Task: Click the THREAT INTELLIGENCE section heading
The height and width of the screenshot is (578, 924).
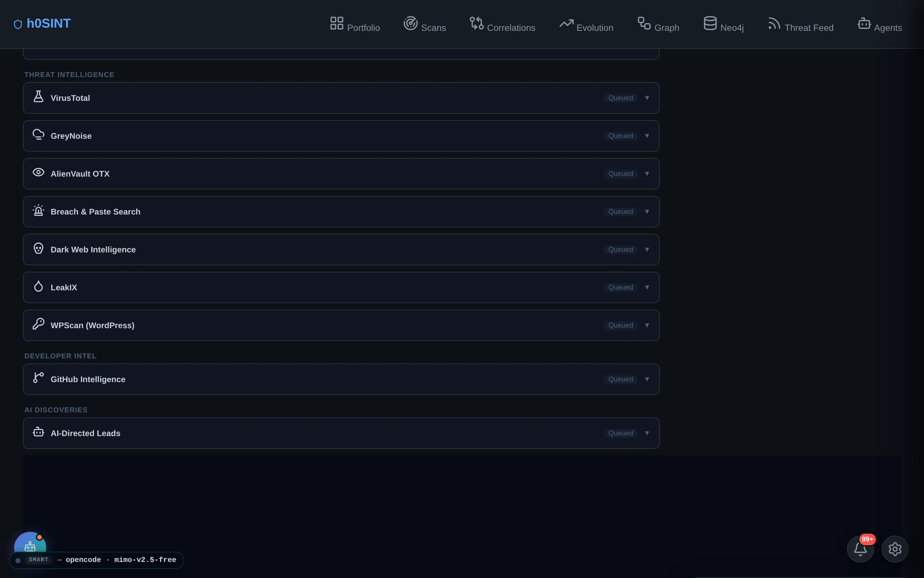Action: (x=69, y=74)
